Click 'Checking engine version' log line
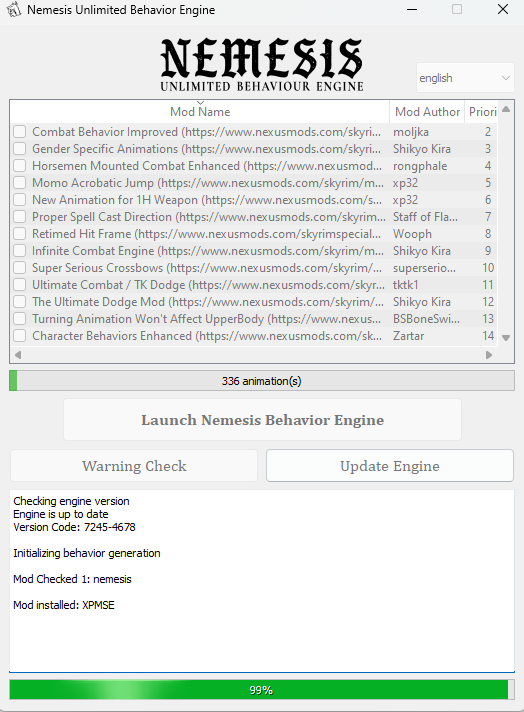This screenshot has width=524, height=712. click(x=71, y=501)
